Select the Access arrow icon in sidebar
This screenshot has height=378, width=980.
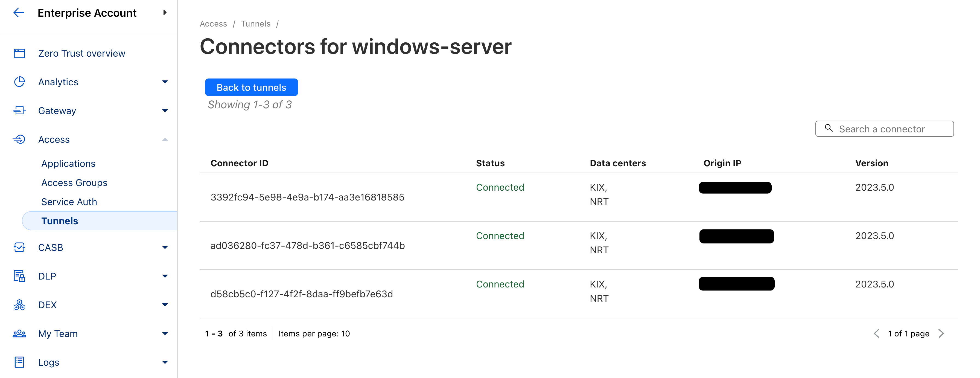click(165, 139)
